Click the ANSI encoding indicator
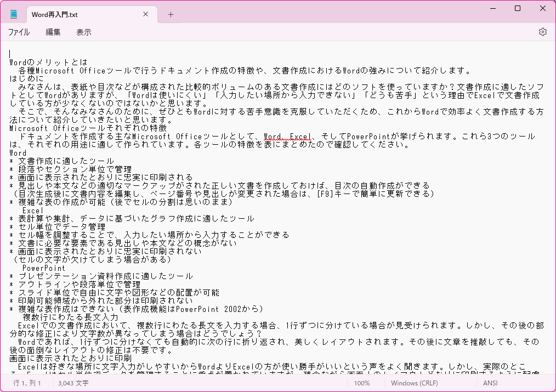 coord(490,383)
